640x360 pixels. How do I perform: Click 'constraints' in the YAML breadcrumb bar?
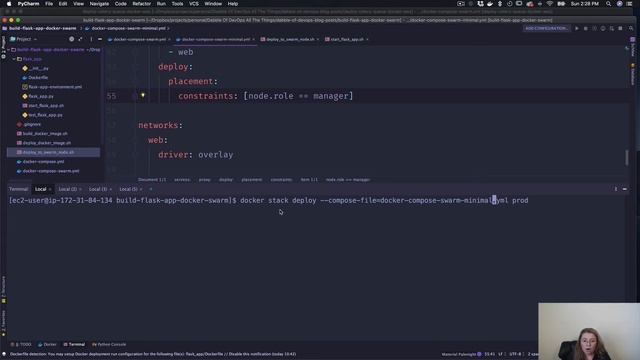point(281,180)
